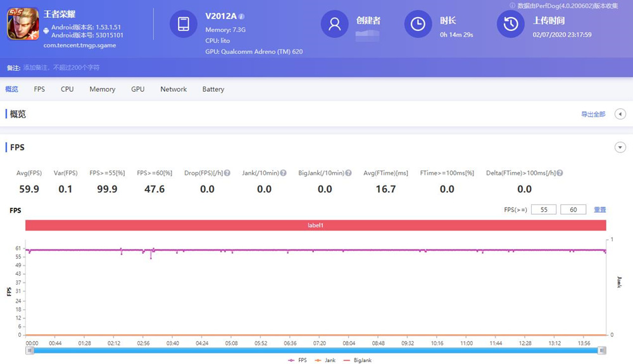Click the right handle of the timeline range slider

click(601, 351)
